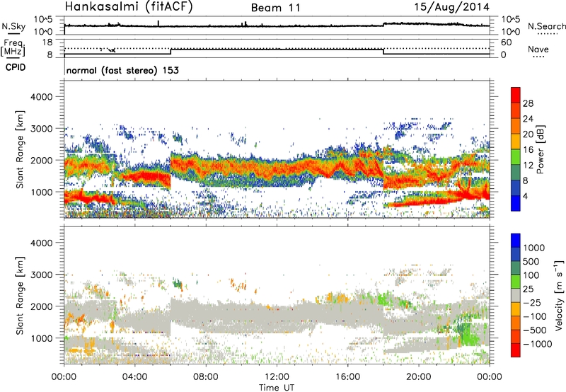Screen dimensions: 566x392
Task: Click the 16:00 time axis tick label
Action: [347, 377]
